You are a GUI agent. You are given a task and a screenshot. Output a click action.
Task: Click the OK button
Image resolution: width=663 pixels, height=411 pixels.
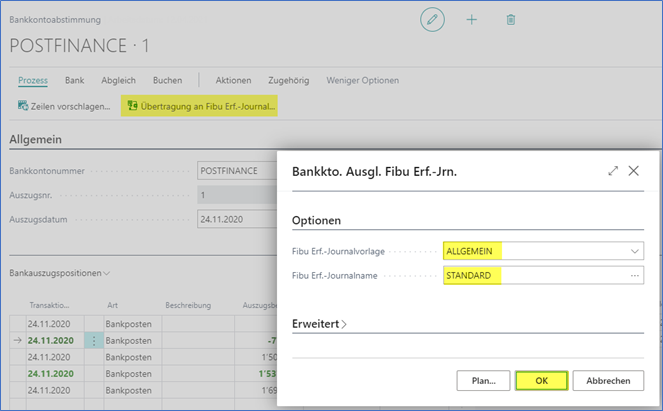tap(541, 381)
